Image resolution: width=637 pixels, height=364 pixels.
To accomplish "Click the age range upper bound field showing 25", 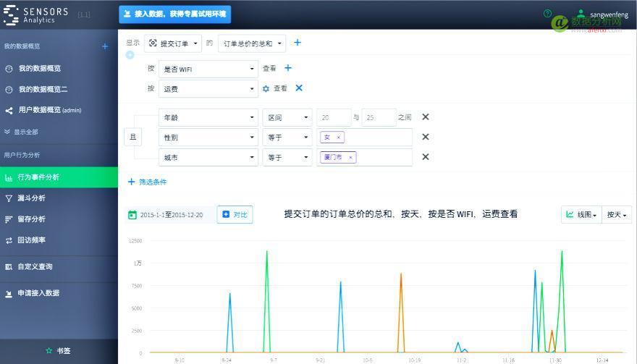I will pos(379,117).
